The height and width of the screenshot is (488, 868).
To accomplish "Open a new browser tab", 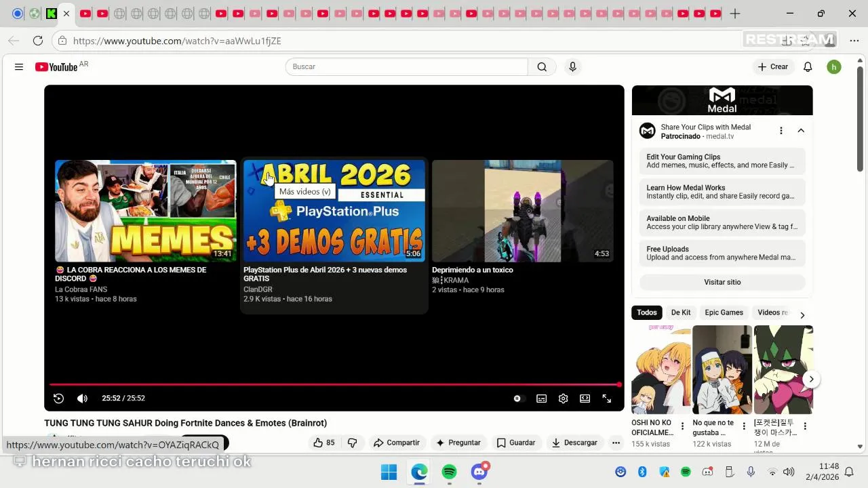I will (735, 14).
